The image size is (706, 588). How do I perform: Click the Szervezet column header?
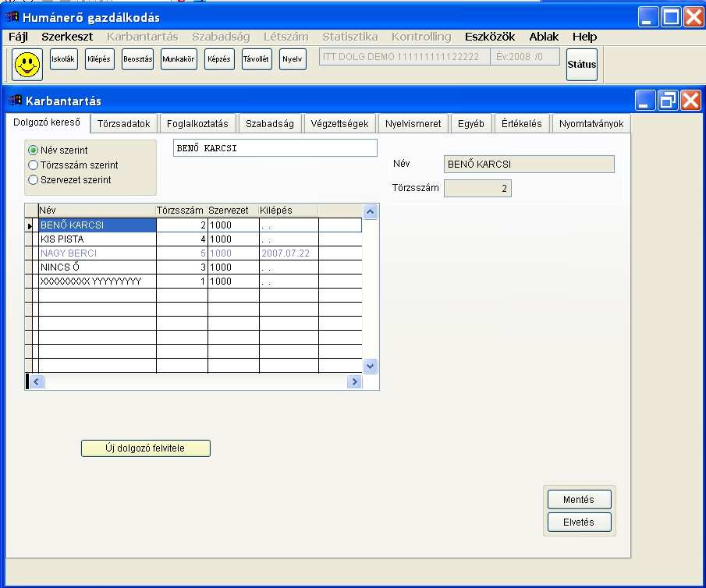232,211
